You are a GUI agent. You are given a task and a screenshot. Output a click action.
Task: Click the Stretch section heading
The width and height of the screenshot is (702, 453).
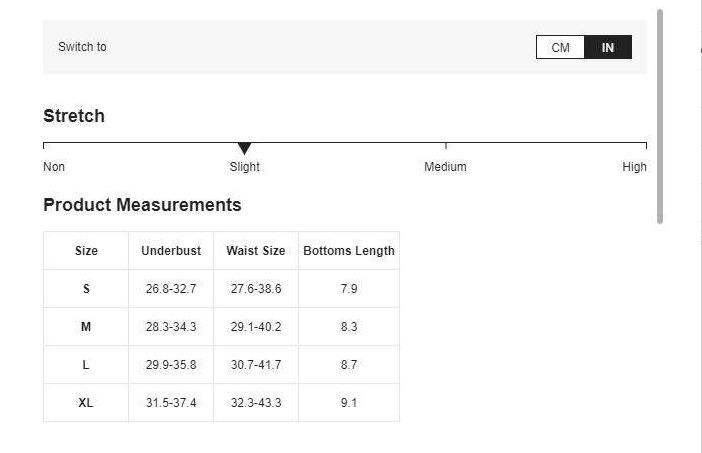coord(74,116)
